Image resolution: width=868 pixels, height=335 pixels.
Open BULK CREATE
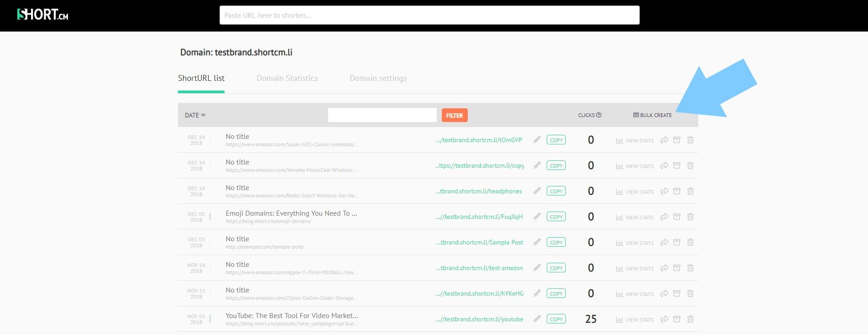(653, 115)
